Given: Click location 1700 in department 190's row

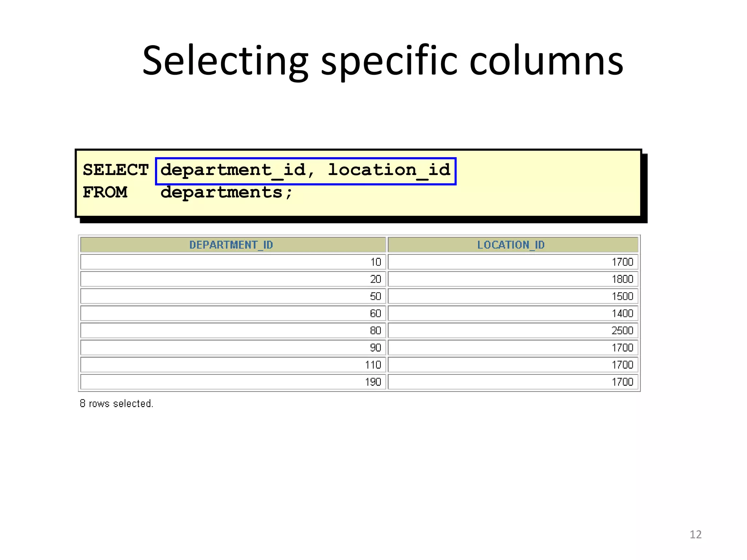Looking at the screenshot, I should (513, 382).
